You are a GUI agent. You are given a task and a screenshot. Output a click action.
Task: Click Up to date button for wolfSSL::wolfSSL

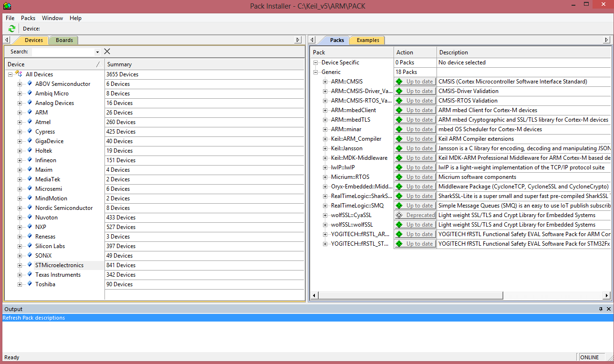(x=415, y=225)
